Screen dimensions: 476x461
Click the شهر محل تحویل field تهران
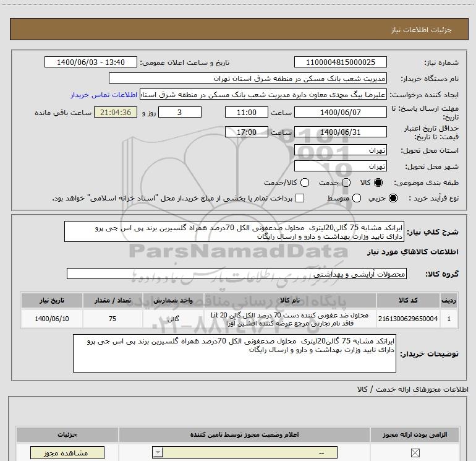[x=340, y=166]
